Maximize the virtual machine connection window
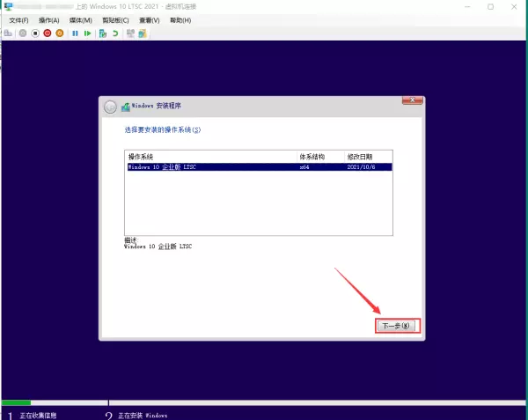 point(491,6)
